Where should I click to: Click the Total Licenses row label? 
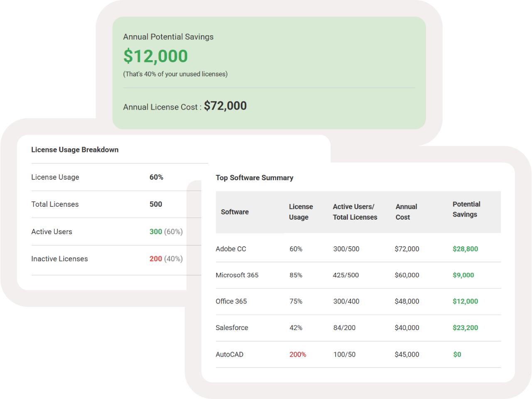click(x=55, y=204)
